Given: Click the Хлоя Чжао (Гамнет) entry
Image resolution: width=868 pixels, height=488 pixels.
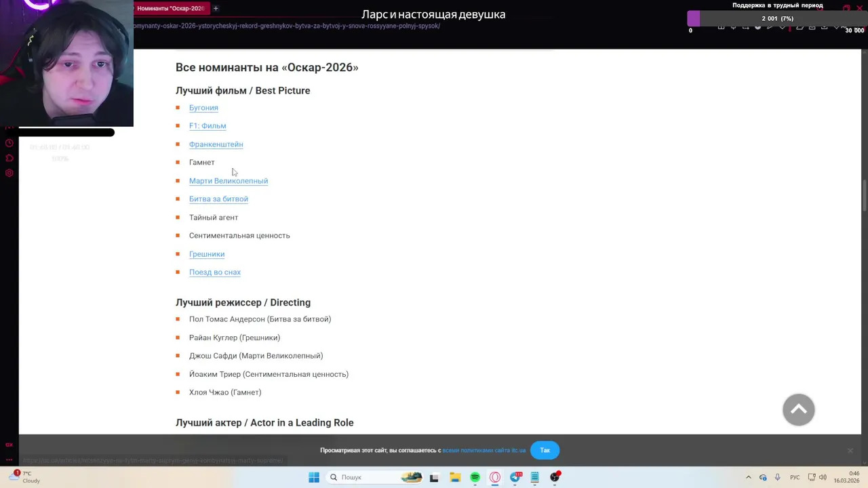Looking at the screenshot, I should (x=225, y=392).
